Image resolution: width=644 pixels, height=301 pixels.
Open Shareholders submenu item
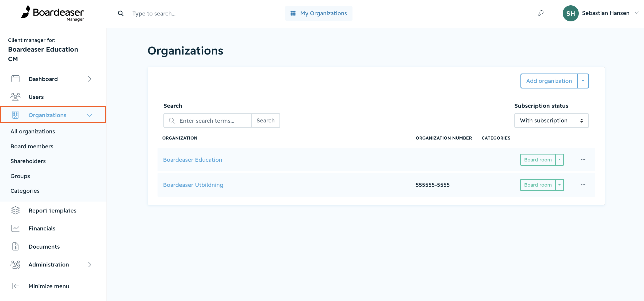click(x=28, y=161)
